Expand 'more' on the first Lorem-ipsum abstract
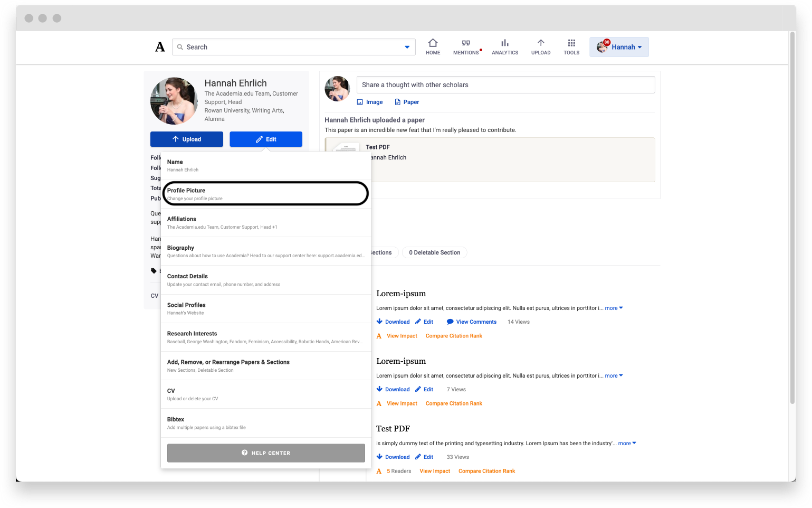 click(x=613, y=308)
